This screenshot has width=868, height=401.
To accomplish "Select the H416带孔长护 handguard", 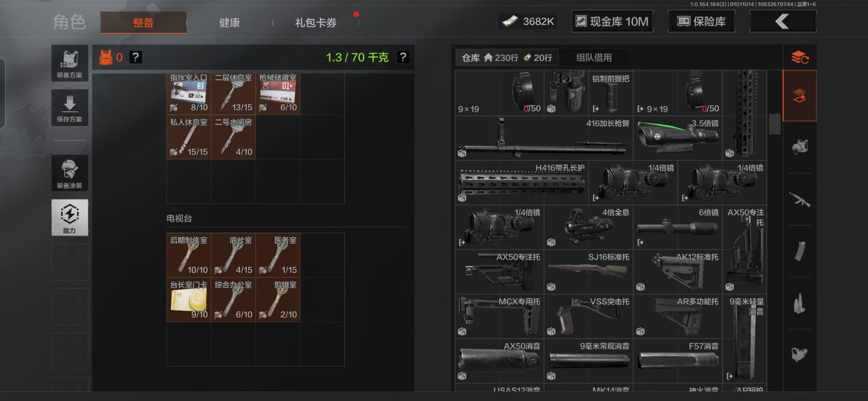I will click(522, 183).
